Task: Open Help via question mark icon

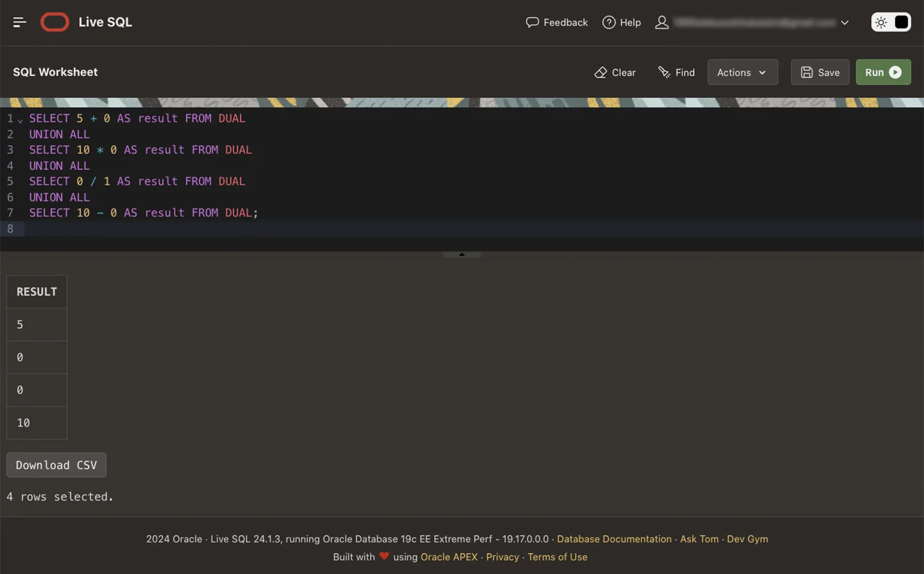Action: tap(608, 22)
